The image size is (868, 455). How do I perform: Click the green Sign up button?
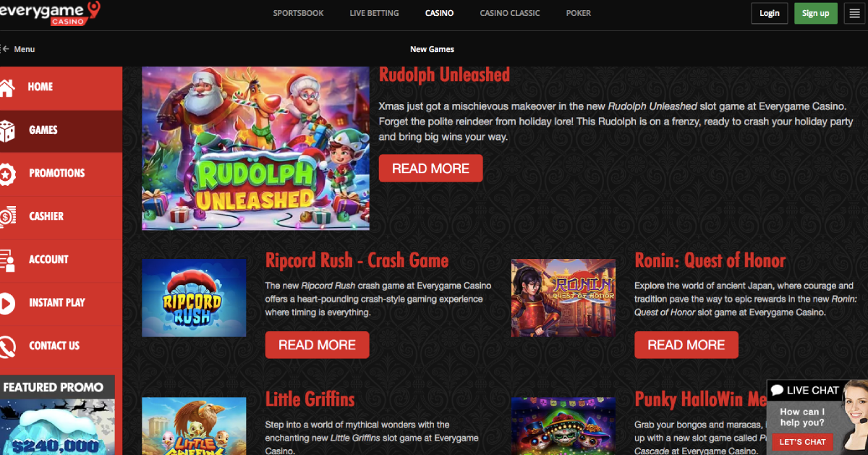coord(815,13)
